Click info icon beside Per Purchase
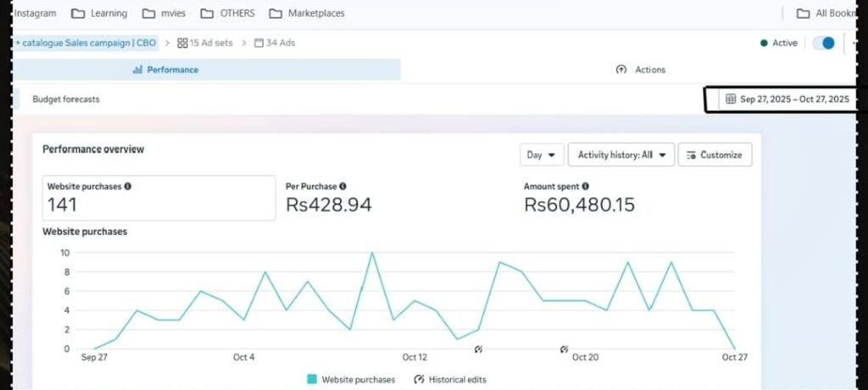The height and width of the screenshot is (390, 868). 342,186
